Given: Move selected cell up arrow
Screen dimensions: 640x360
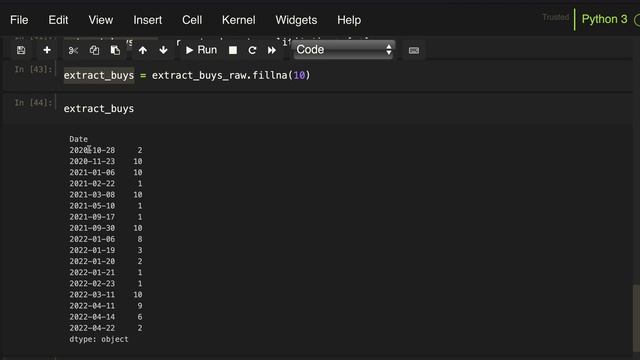Looking at the screenshot, I should [x=142, y=50].
